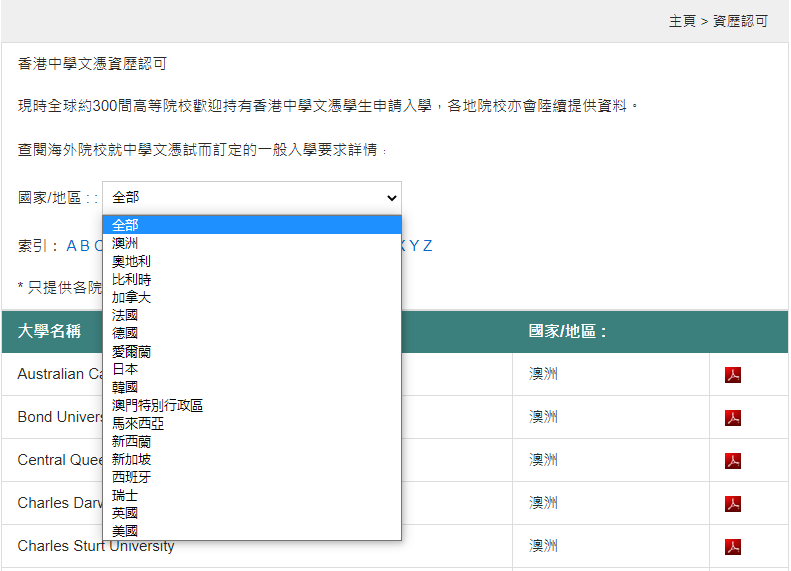Jump to index letter B
The height and width of the screenshot is (571, 791).
click(85, 246)
